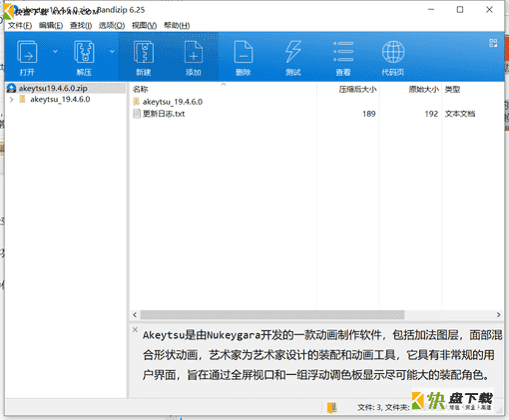The width and height of the screenshot is (509, 420).
Task: Expand the Open button dropdown arrow
Action: (55, 52)
